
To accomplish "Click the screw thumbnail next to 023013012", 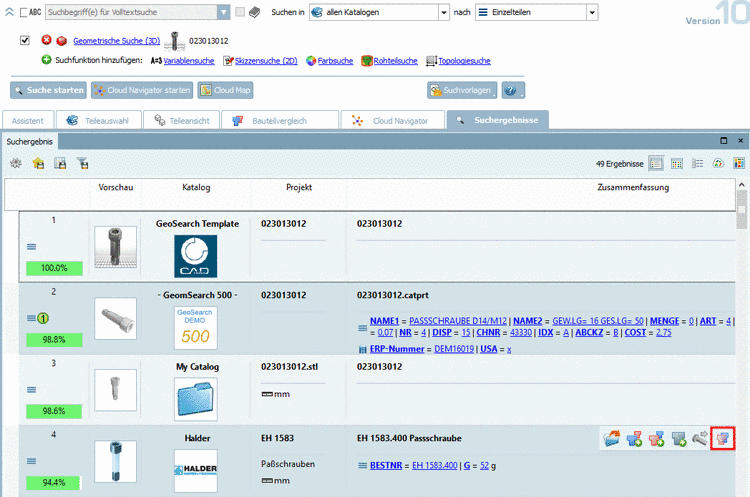I will click(175, 41).
